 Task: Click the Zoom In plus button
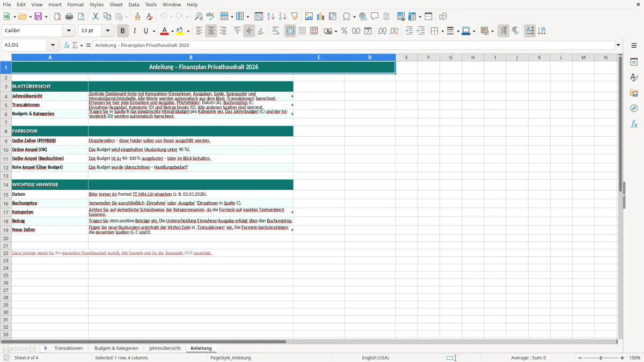623,358
